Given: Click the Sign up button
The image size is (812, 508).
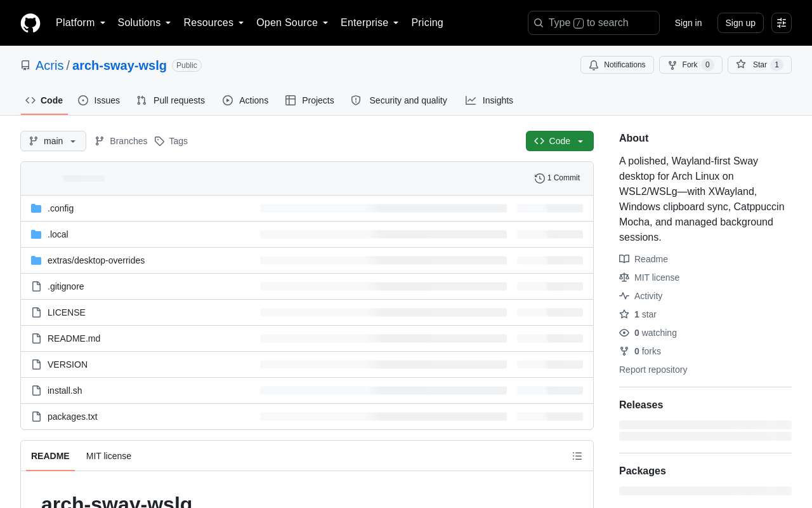Looking at the screenshot, I should [x=740, y=23].
